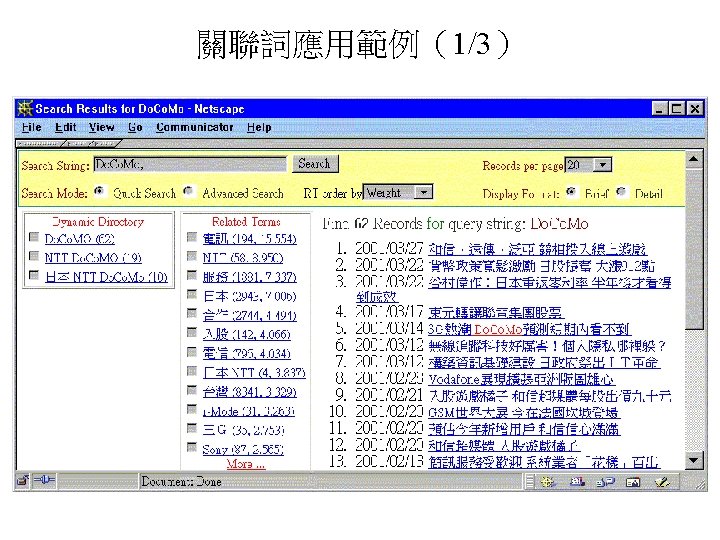Open the RT order by Weight dropdown

pyautogui.click(x=423, y=192)
